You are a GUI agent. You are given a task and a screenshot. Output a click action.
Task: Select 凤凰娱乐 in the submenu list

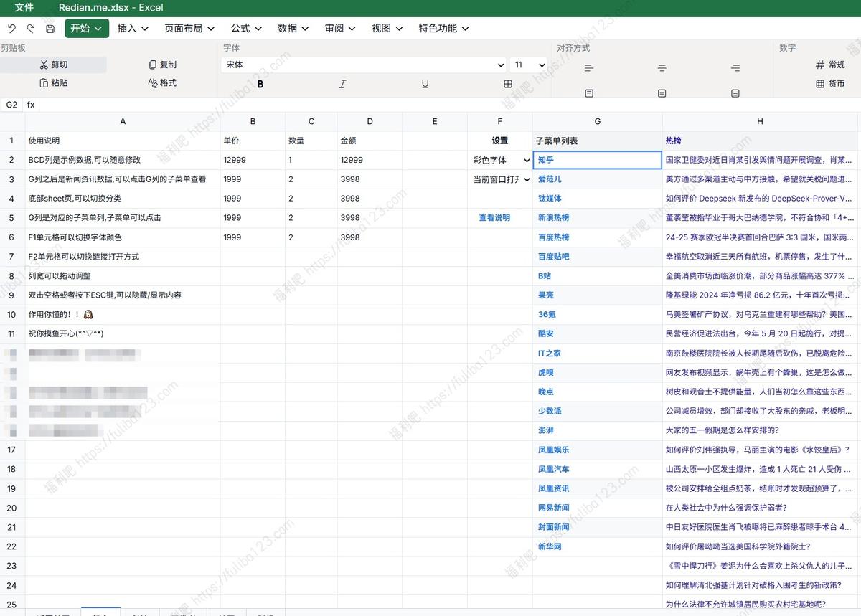pyautogui.click(x=553, y=450)
